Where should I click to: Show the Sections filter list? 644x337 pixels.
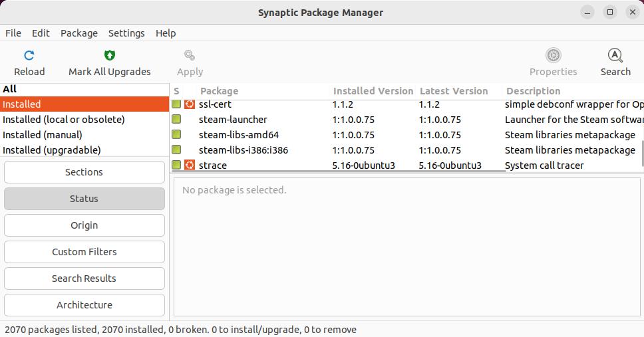(x=84, y=172)
